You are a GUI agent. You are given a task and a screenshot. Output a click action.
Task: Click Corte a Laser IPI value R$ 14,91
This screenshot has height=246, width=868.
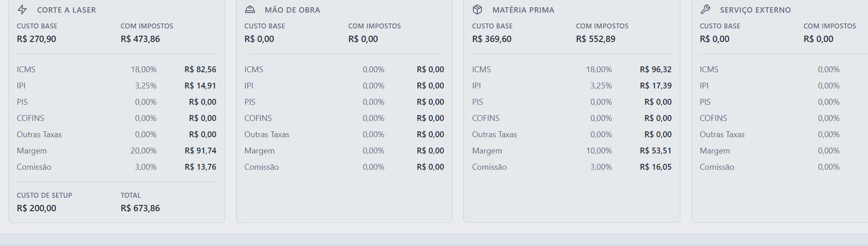tap(200, 86)
